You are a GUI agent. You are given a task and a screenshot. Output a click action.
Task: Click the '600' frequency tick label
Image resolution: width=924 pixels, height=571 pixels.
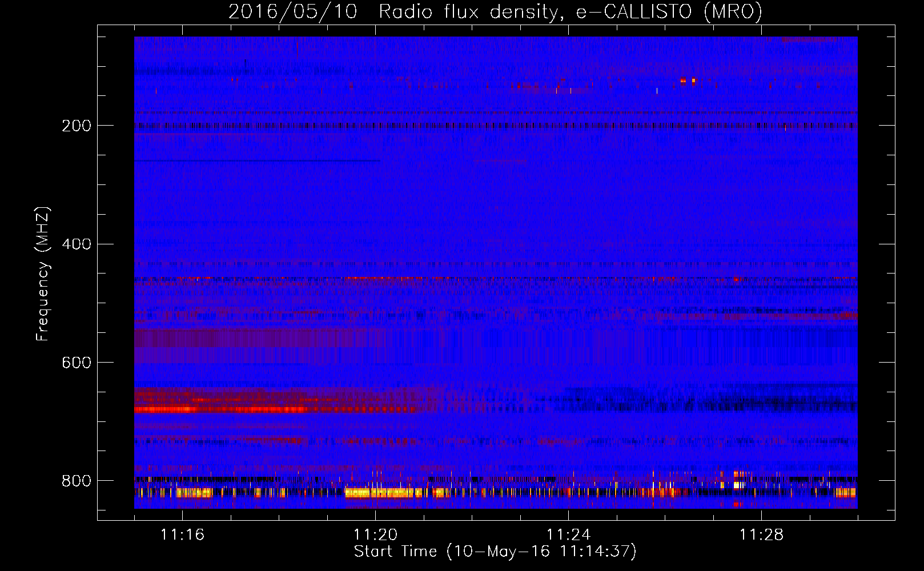click(x=77, y=363)
